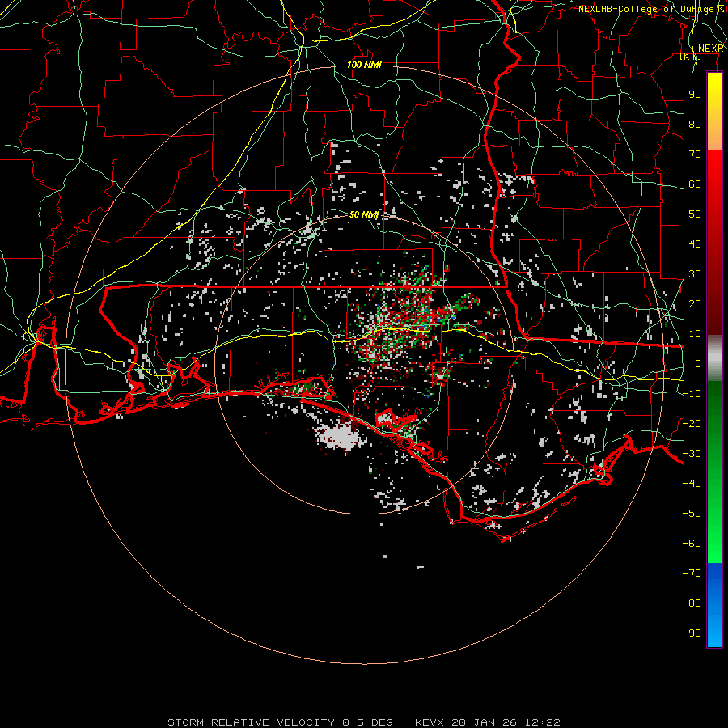Click the 80 label on velocity scale

coord(695,125)
